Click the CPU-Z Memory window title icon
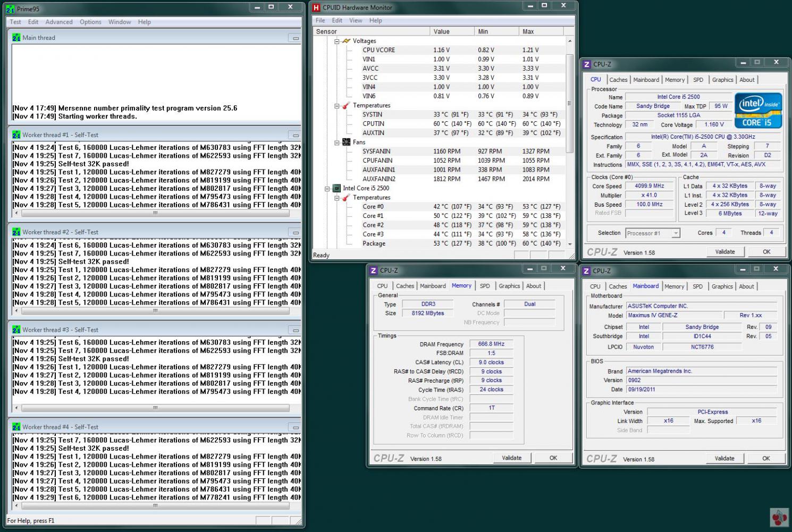Screen dimensions: 792x532 tap(374, 271)
